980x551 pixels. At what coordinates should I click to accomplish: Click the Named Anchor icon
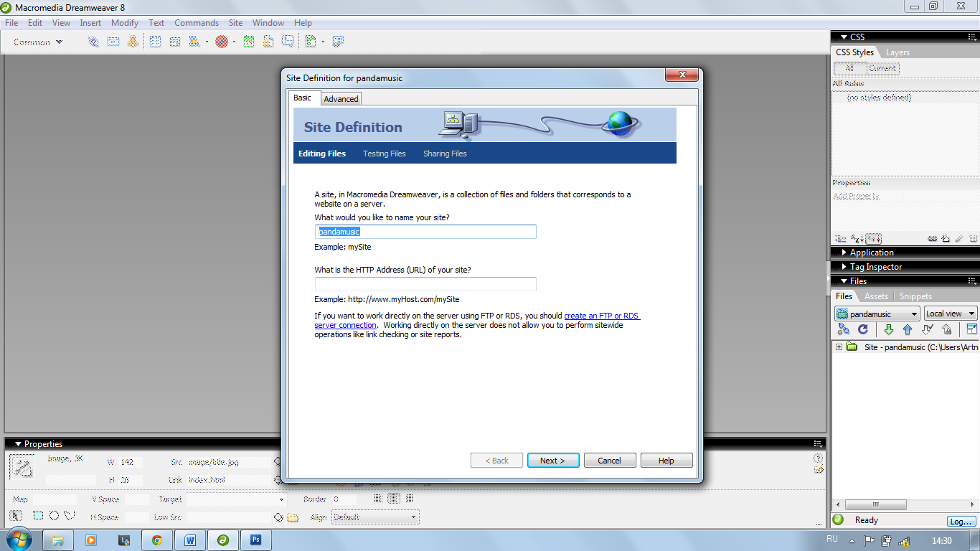[133, 42]
